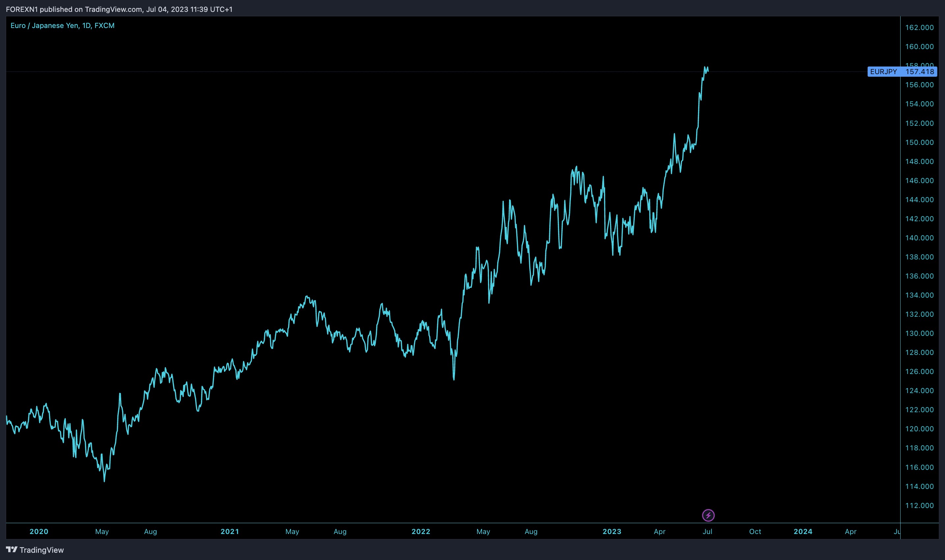Click the TradingView logo at bottom left

click(35, 550)
